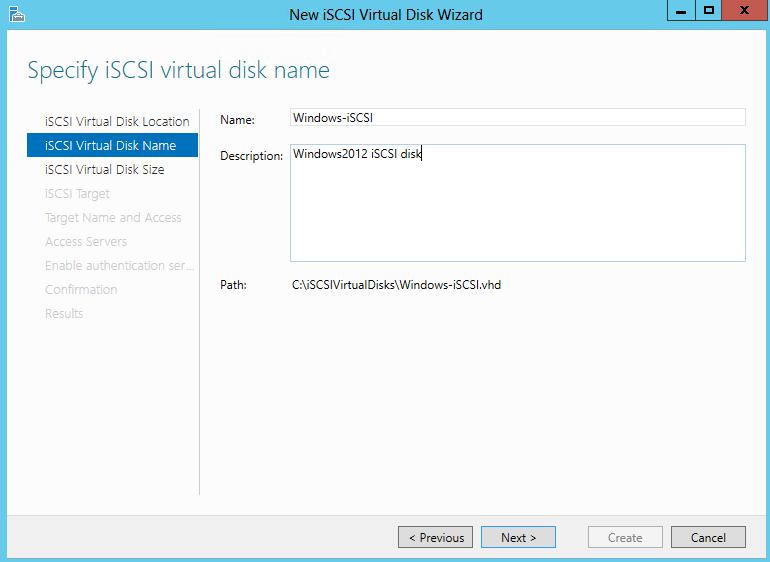Click the iSCSI Target step
The width and height of the screenshot is (770, 562).
tap(77, 193)
